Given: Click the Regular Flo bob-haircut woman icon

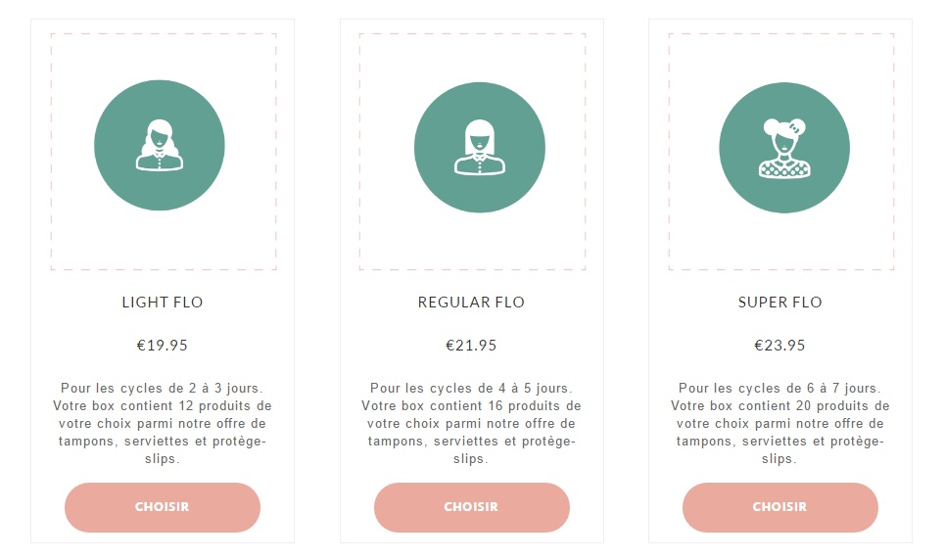Looking at the screenshot, I should tap(479, 148).
